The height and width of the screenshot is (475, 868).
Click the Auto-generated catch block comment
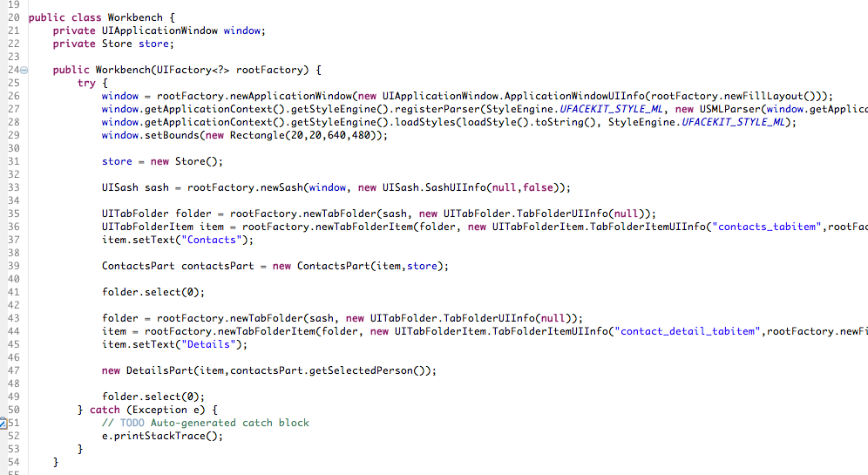[x=230, y=423]
